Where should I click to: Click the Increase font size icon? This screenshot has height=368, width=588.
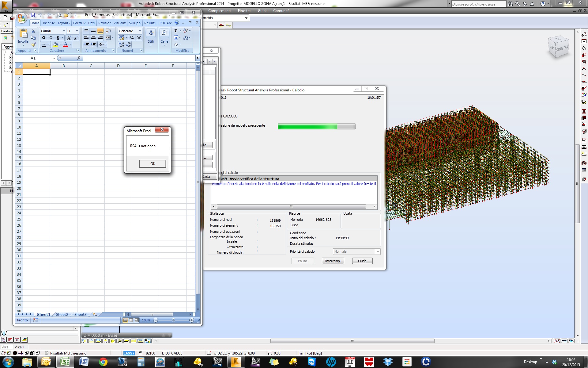tap(69, 38)
